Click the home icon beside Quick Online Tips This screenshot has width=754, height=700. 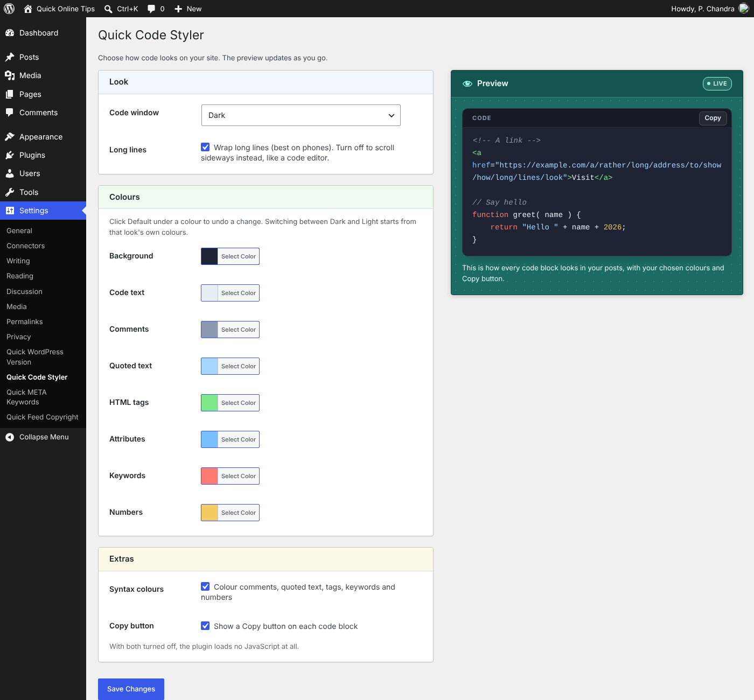28,9
